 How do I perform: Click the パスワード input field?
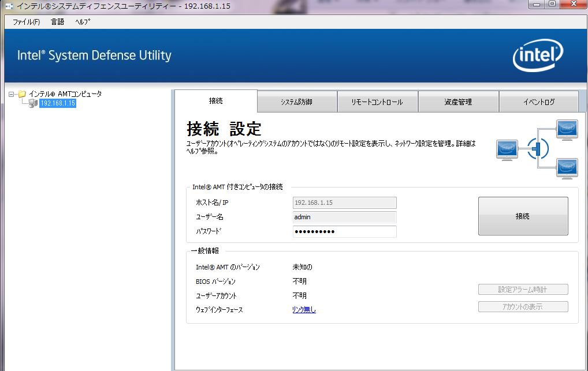[344, 231]
